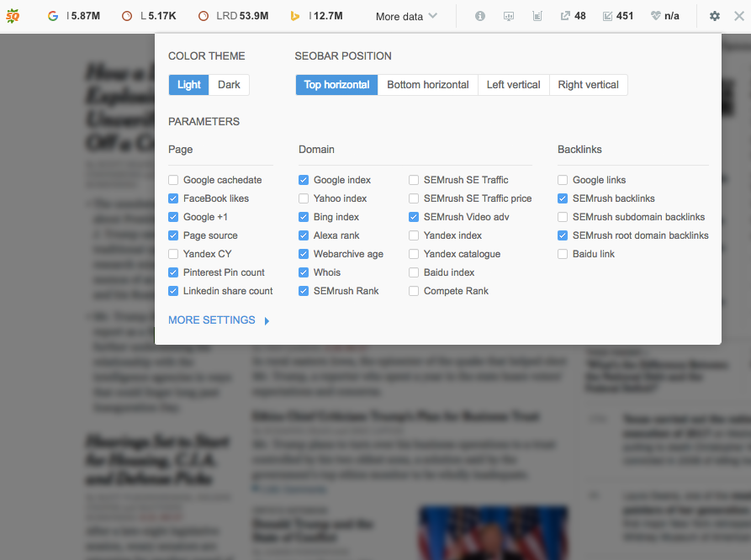Image resolution: width=751 pixels, height=560 pixels.
Task: Click the SEMrush LRD icon
Action: click(204, 16)
